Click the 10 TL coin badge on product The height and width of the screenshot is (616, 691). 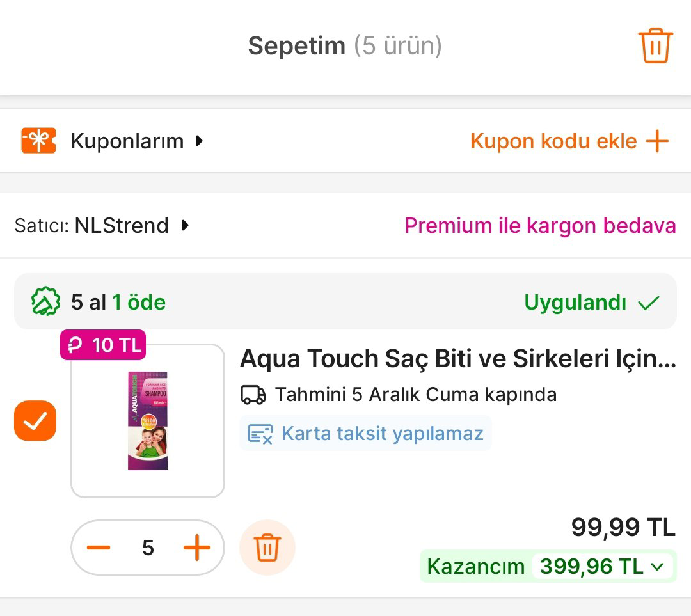(102, 345)
